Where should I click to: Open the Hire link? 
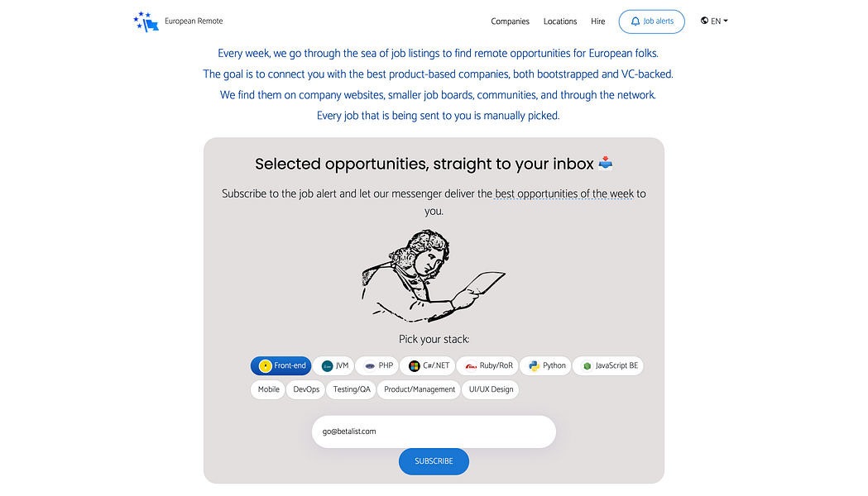pyautogui.click(x=598, y=21)
